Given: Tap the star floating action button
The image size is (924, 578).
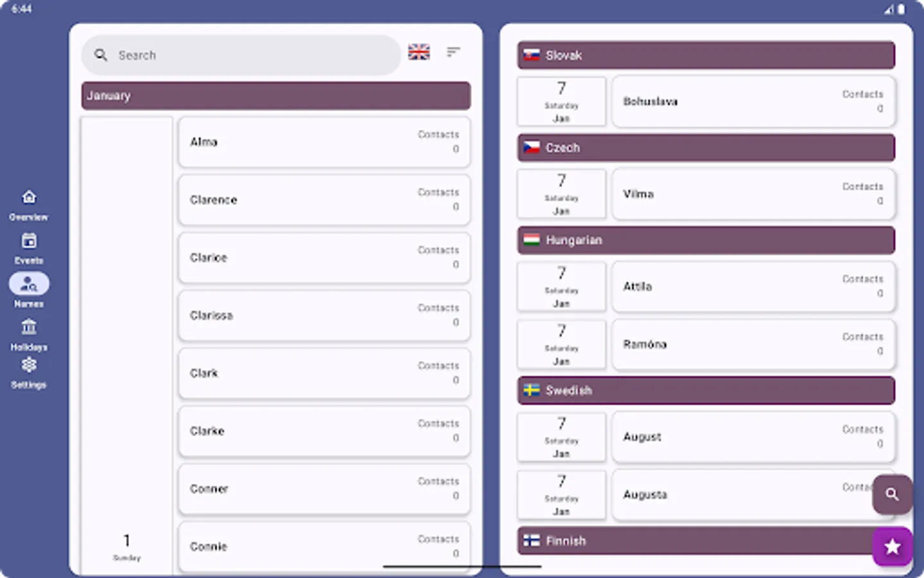Looking at the screenshot, I should [892, 547].
